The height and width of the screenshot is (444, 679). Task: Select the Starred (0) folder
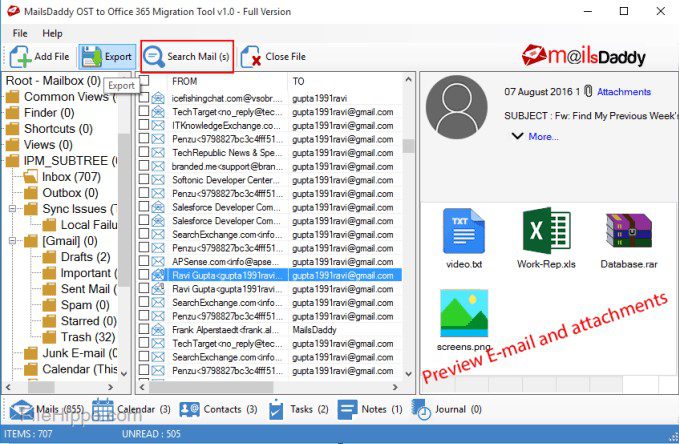pyautogui.click(x=89, y=321)
